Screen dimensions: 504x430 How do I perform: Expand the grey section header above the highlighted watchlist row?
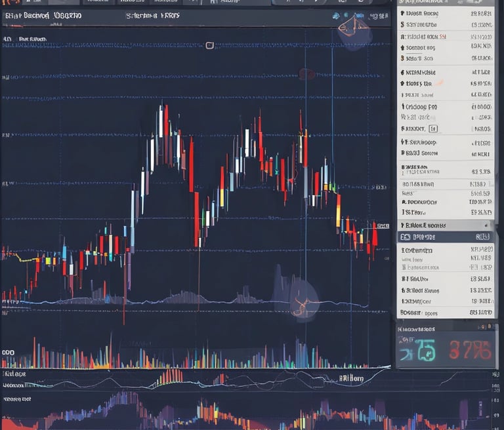[446, 225]
